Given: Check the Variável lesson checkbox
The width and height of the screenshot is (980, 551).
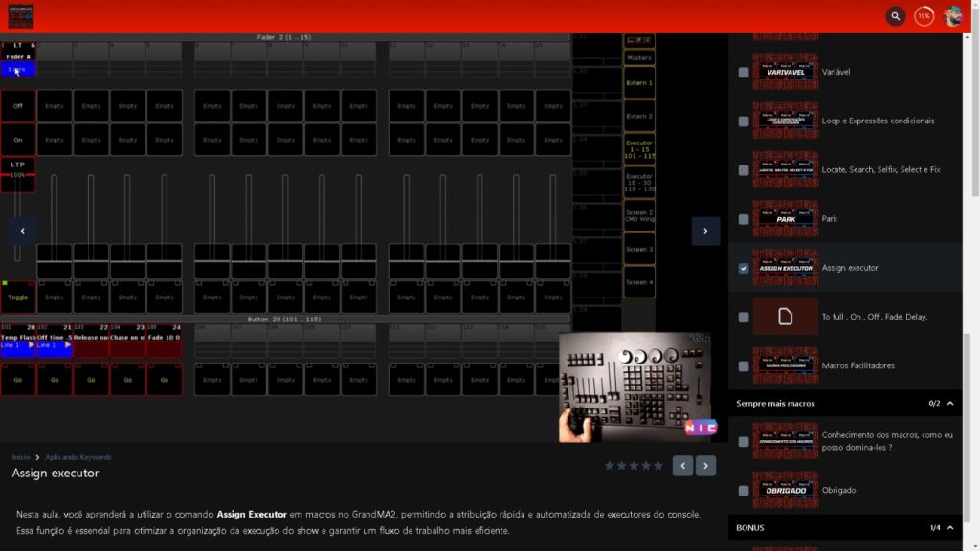Looking at the screenshot, I should coord(744,72).
